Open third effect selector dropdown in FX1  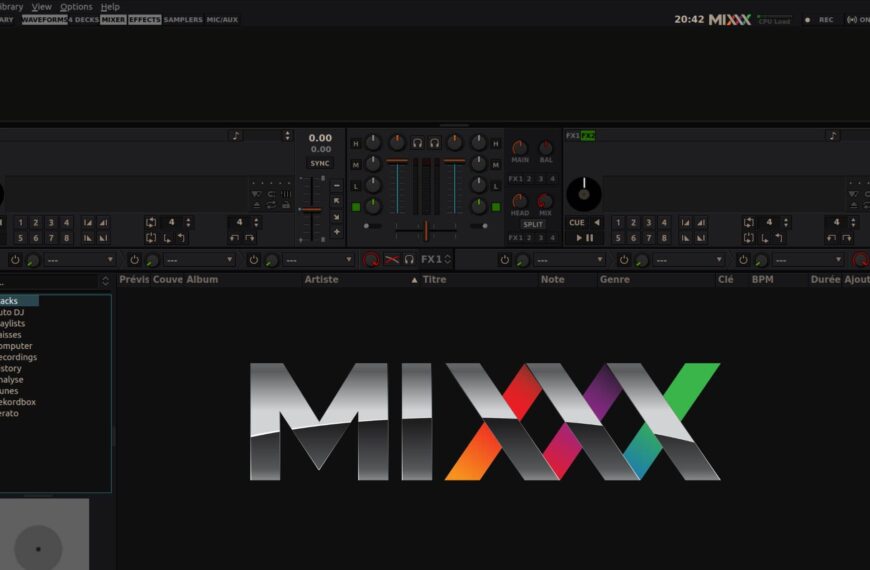coord(318,260)
